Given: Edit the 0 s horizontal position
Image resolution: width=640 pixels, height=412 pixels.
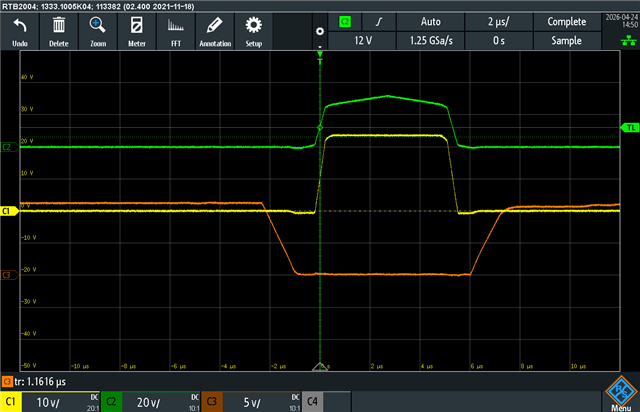Looking at the screenshot, I should pyautogui.click(x=499, y=40).
